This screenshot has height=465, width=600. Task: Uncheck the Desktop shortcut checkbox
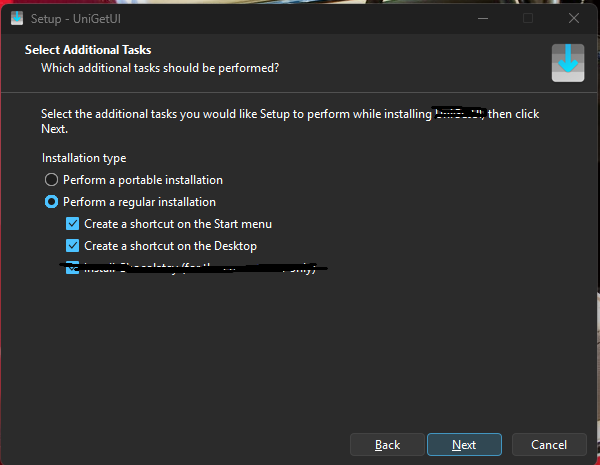tap(72, 246)
